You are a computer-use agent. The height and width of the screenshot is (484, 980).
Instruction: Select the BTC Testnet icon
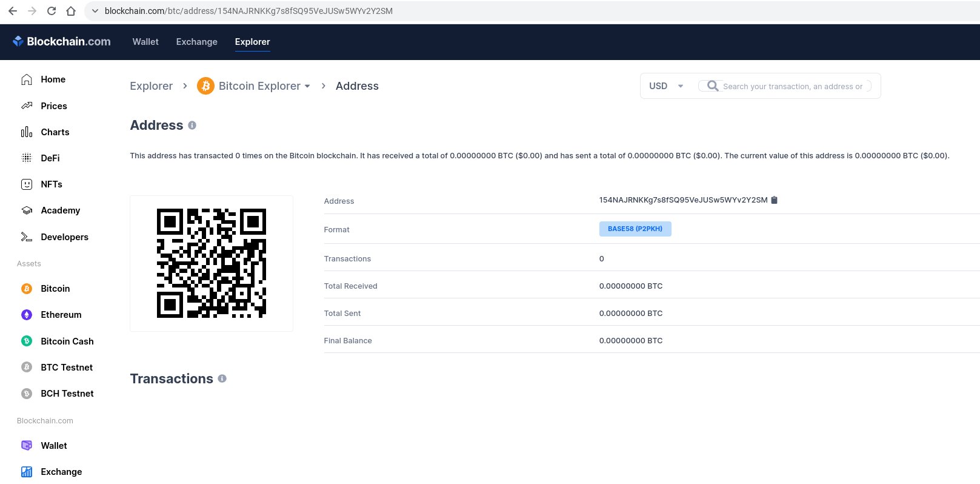tap(27, 367)
